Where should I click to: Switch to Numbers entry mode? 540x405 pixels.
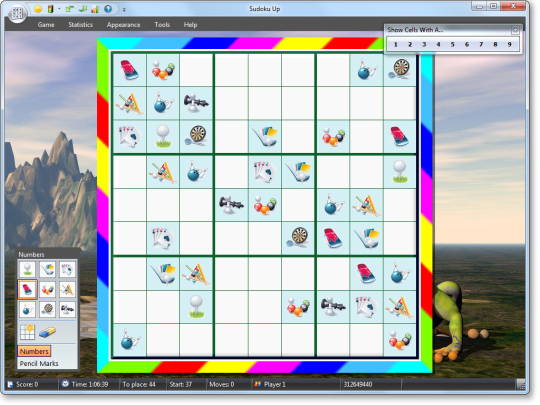click(34, 351)
